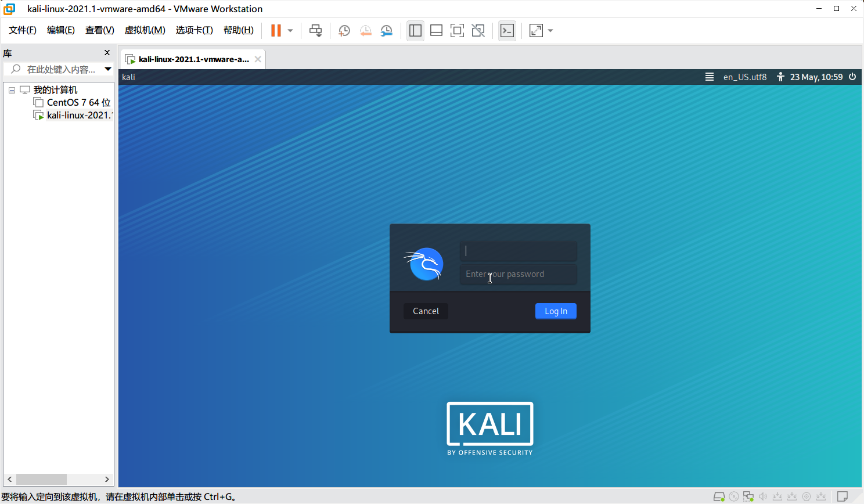Open the accessibility menu icon
Viewport: 864px width, 504px height.
click(x=780, y=77)
